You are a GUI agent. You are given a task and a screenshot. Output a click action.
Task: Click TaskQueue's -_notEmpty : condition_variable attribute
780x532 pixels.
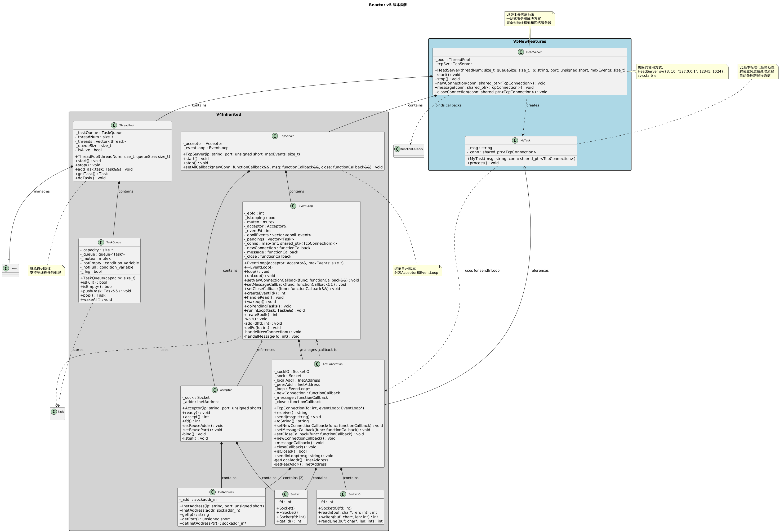[109, 263]
